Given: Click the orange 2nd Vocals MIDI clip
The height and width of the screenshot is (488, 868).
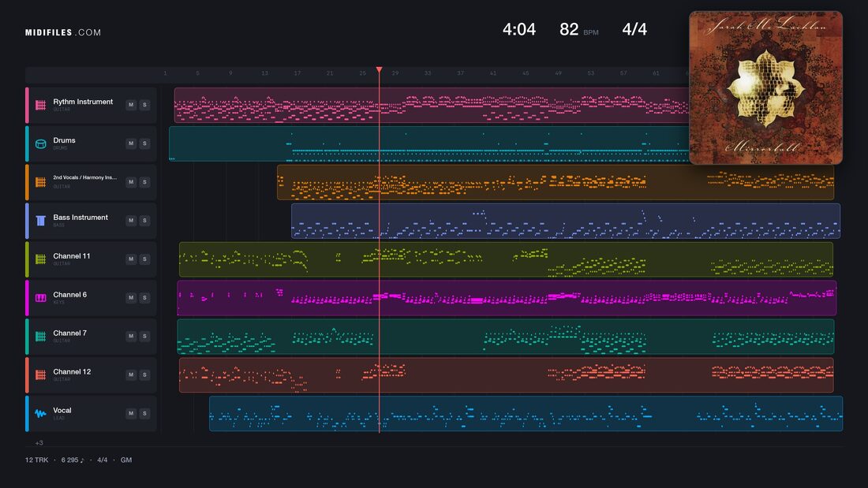Looking at the screenshot, I should [556, 182].
